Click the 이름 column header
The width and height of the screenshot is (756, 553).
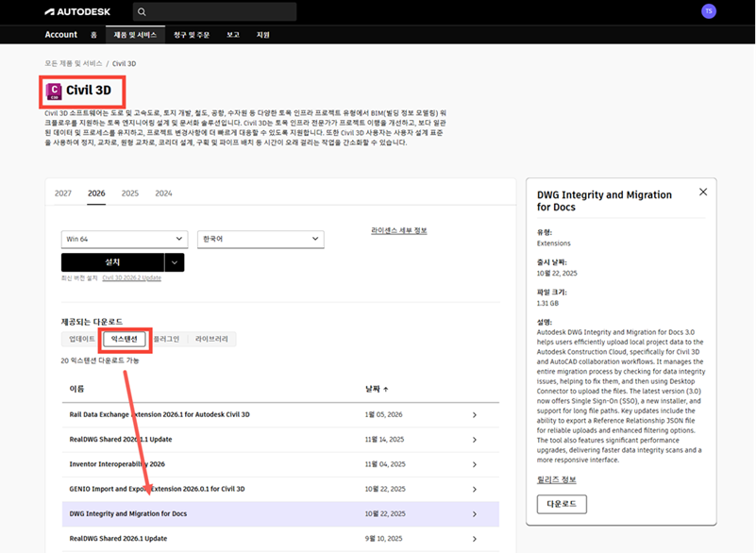tap(76, 389)
